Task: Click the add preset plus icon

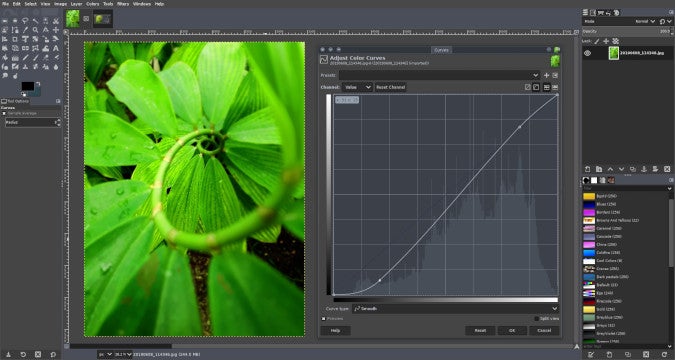Action: [546, 75]
